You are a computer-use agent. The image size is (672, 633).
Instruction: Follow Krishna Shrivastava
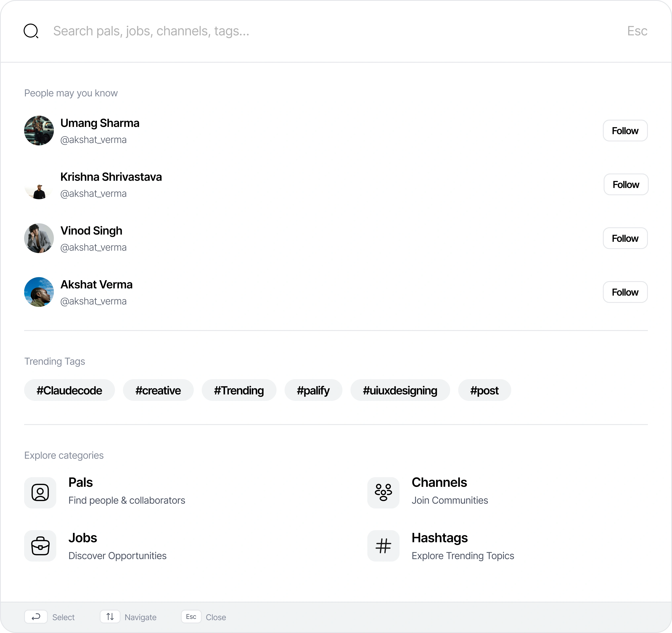point(626,184)
